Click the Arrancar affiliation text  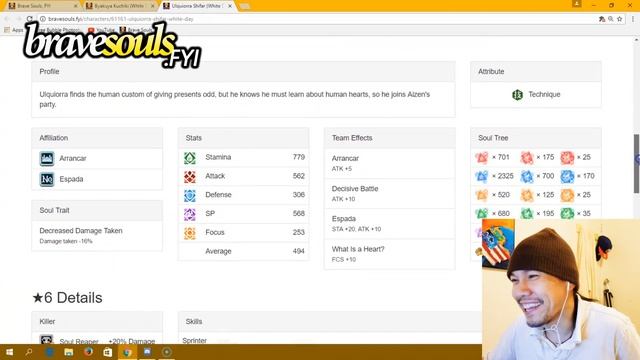(73, 158)
